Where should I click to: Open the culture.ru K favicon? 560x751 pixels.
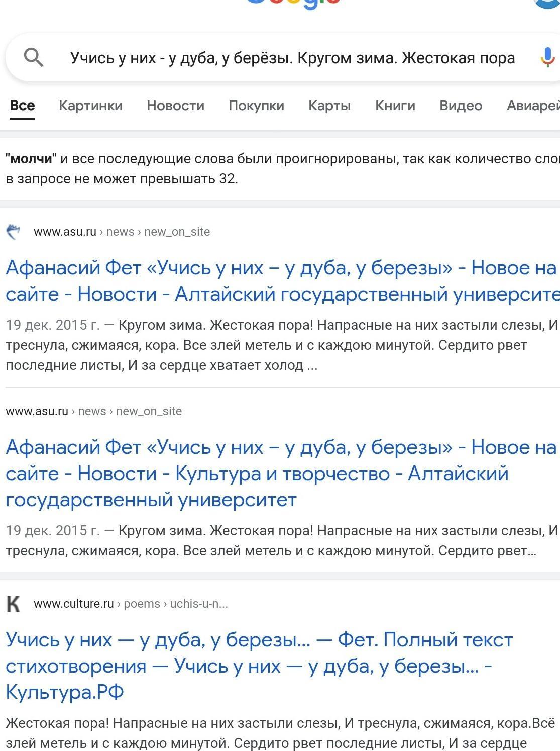click(x=14, y=604)
